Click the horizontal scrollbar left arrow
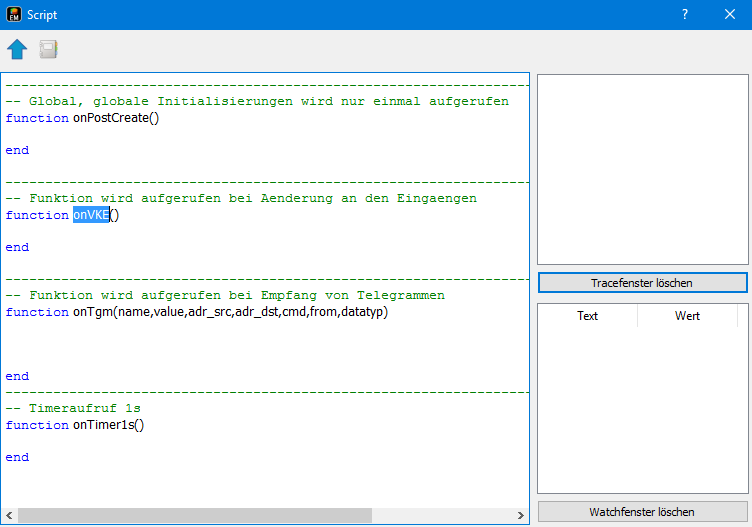Image resolution: width=752 pixels, height=527 pixels. pyautogui.click(x=10, y=516)
